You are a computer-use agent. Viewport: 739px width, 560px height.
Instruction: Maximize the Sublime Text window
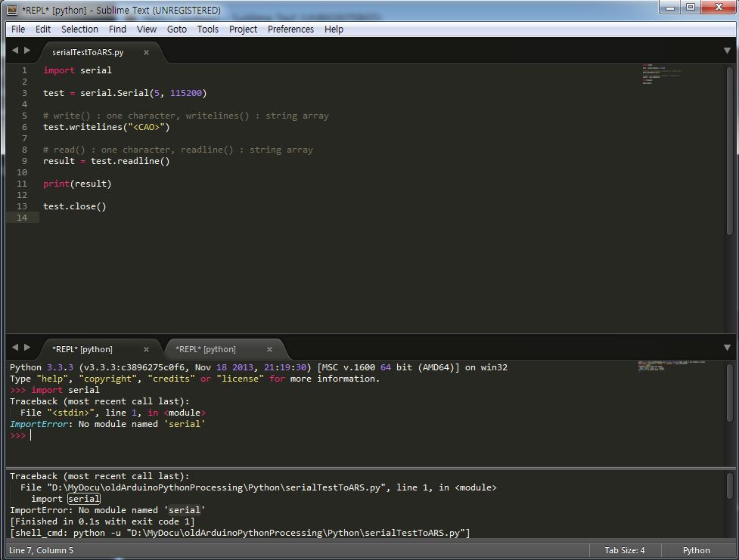coord(691,8)
